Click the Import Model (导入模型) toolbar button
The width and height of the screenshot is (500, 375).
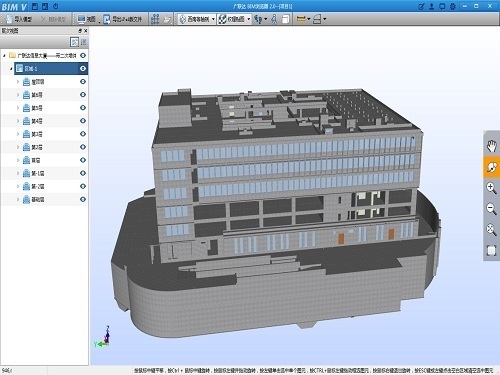[x=19, y=19]
